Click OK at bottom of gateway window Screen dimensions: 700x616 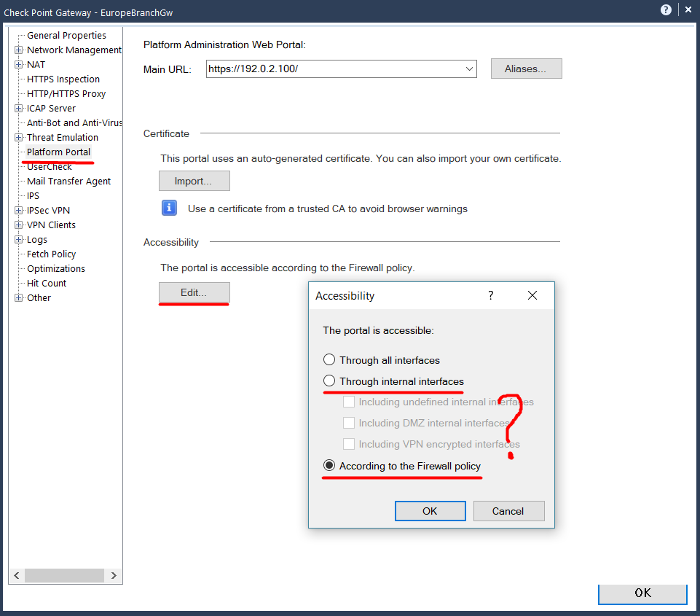click(x=642, y=593)
